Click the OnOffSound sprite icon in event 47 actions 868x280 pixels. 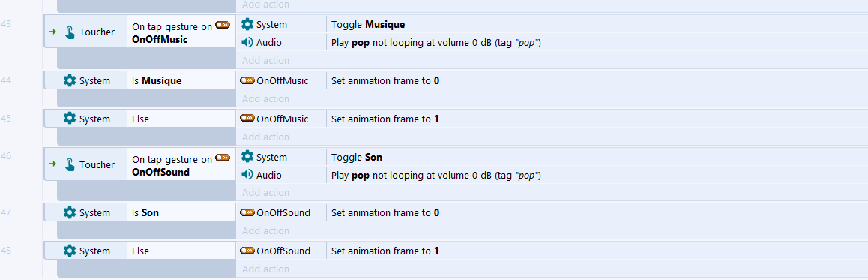(247, 213)
